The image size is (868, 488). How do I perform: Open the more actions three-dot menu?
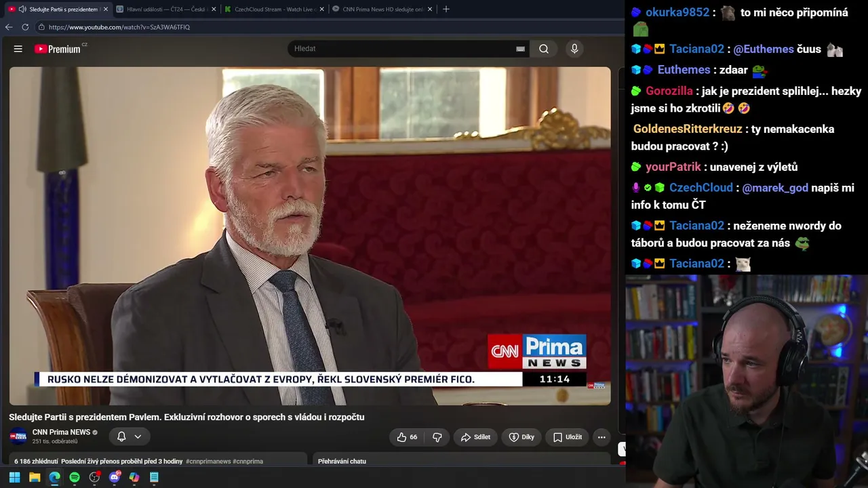pyautogui.click(x=601, y=437)
